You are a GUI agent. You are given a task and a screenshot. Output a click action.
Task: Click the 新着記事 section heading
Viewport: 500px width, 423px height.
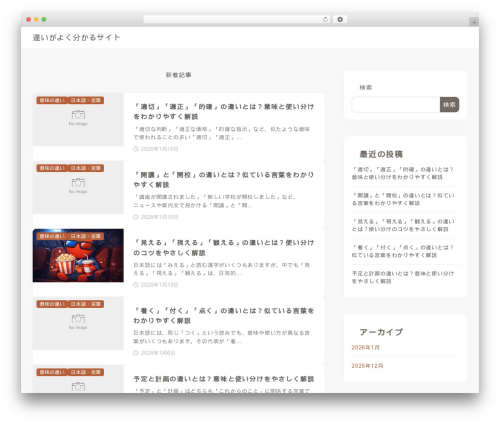point(179,75)
